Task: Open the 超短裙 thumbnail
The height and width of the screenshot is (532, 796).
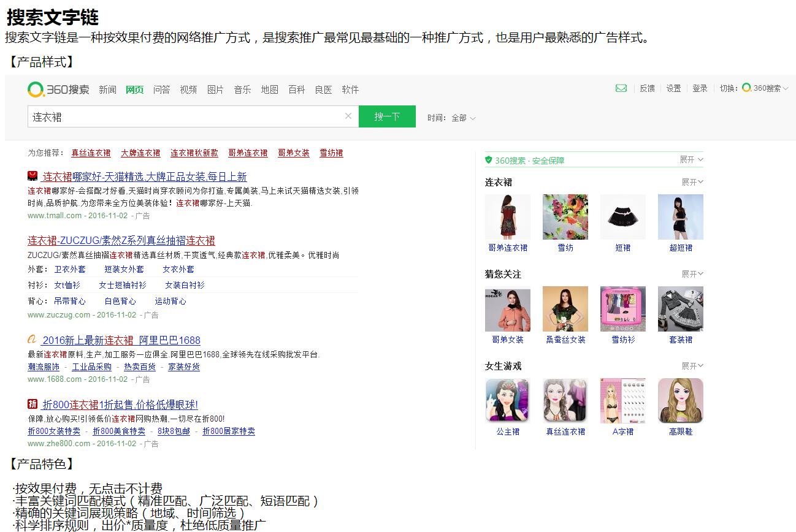Action: pyautogui.click(x=681, y=217)
